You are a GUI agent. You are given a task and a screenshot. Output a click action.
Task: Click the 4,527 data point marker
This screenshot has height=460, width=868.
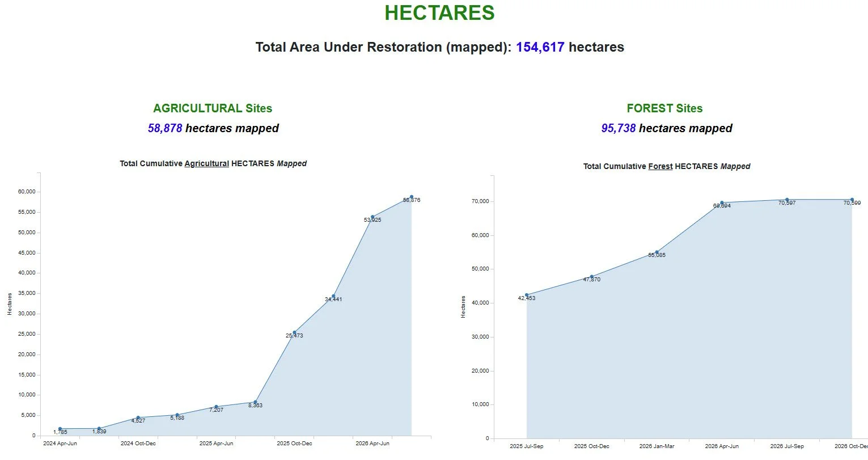click(x=138, y=417)
